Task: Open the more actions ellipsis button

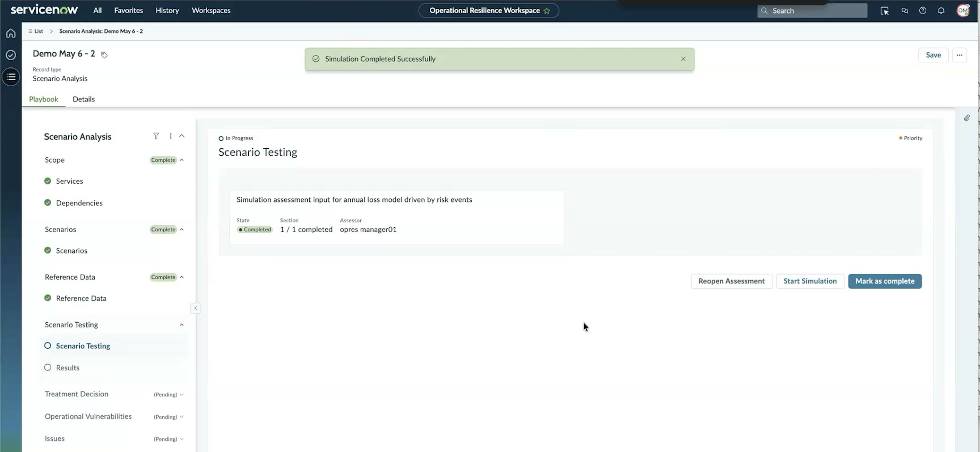Action: [959, 55]
